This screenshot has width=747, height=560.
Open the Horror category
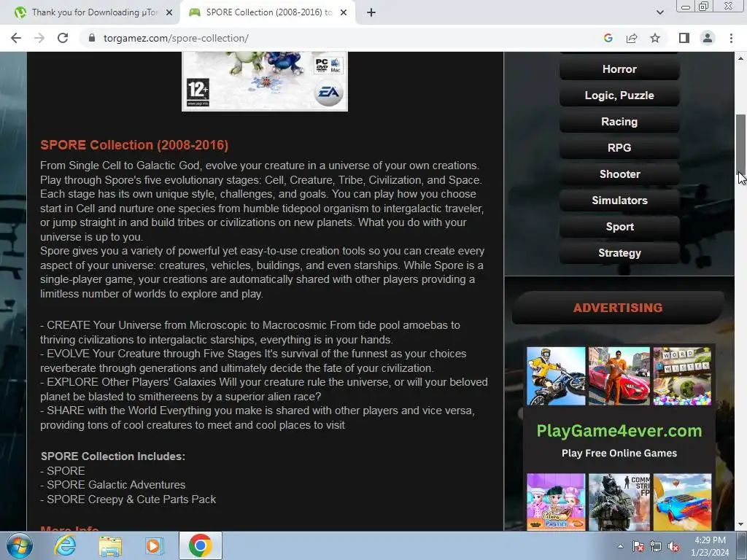619,69
